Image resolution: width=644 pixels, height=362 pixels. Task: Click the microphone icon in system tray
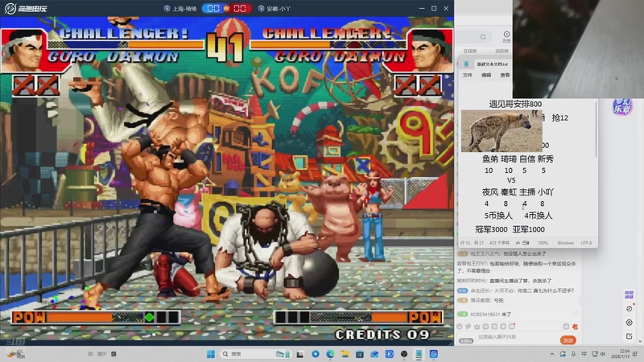[573, 354]
